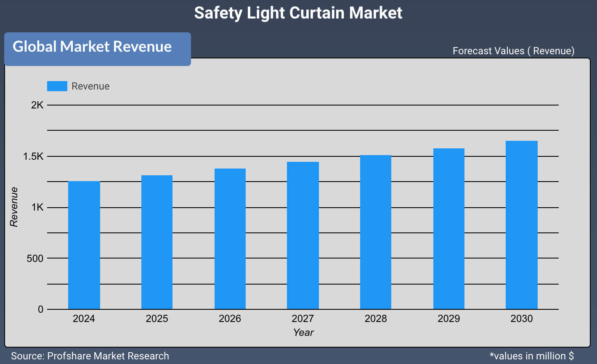Viewport: 597px width, 364px height.
Task: Select the 2029 revenue bar
Action: pyautogui.click(x=449, y=229)
